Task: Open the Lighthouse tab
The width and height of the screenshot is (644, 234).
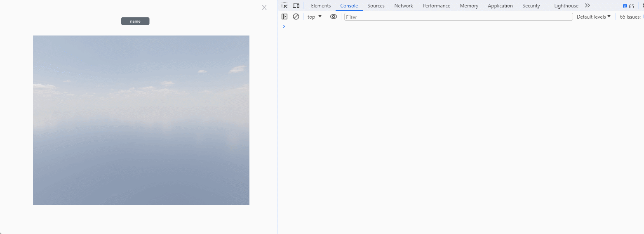Action: coord(566,6)
